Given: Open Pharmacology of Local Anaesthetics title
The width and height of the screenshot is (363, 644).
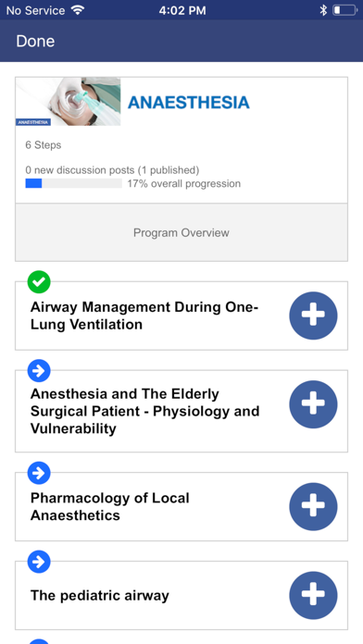Looking at the screenshot, I should (x=110, y=506).
